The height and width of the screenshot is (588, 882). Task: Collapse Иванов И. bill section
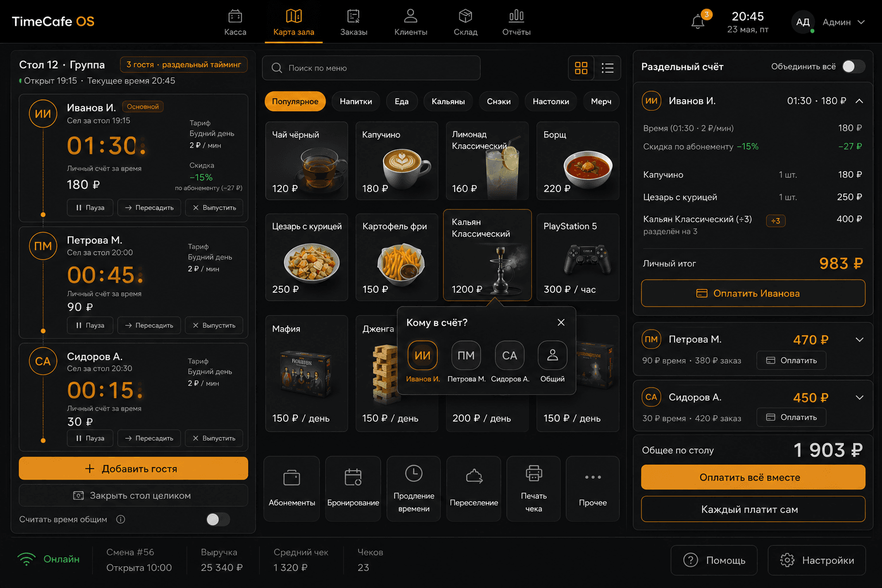[x=860, y=101]
